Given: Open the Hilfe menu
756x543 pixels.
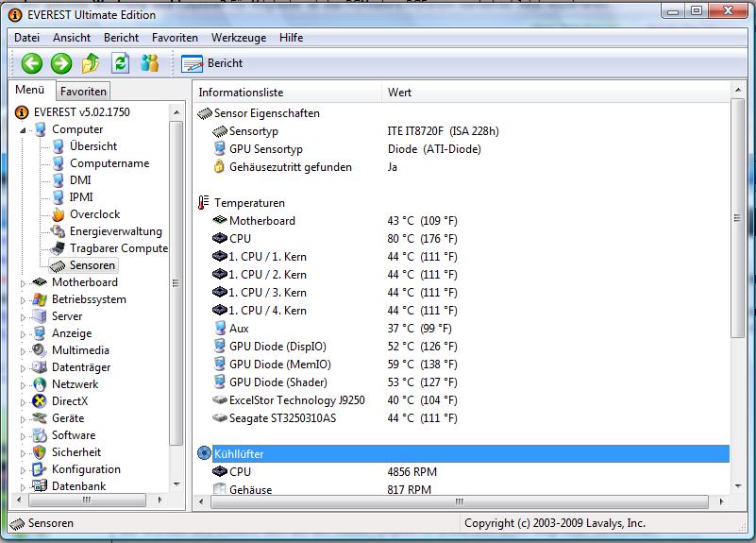Looking at the screenshot, I should click(292, 38).
